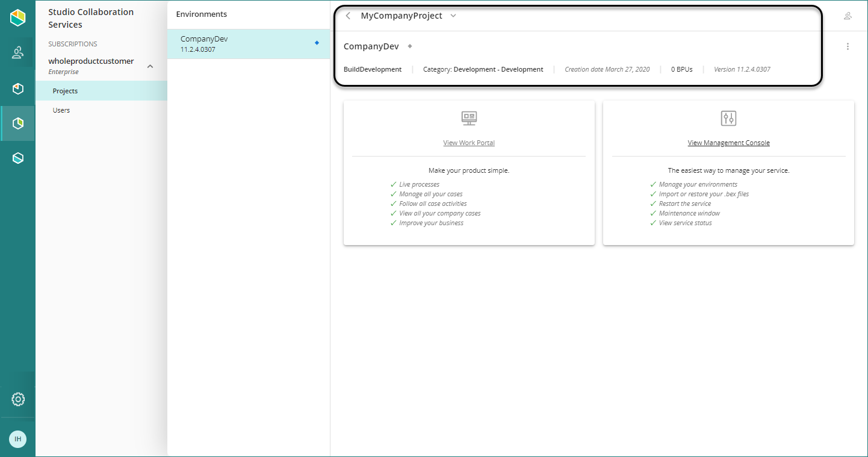Click the Management Console sliders icon
The height and width of the screenshot is (457, 868).
click(x=728, y=118)
